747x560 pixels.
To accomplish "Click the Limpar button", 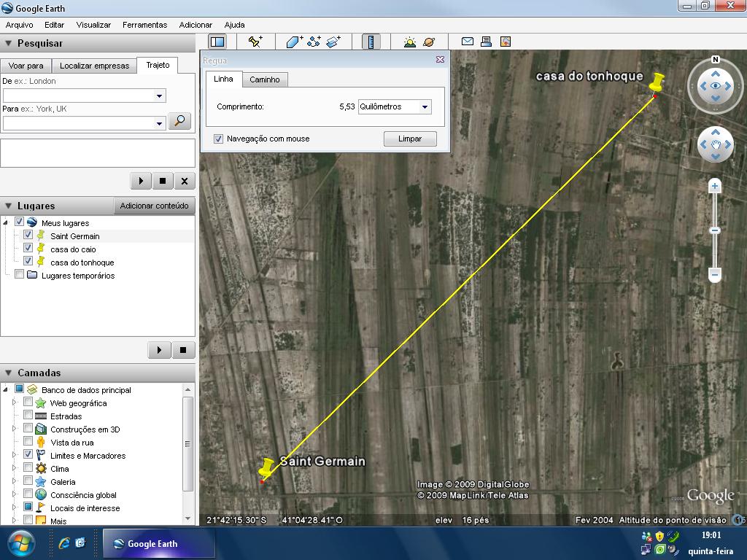I will 410,139.
